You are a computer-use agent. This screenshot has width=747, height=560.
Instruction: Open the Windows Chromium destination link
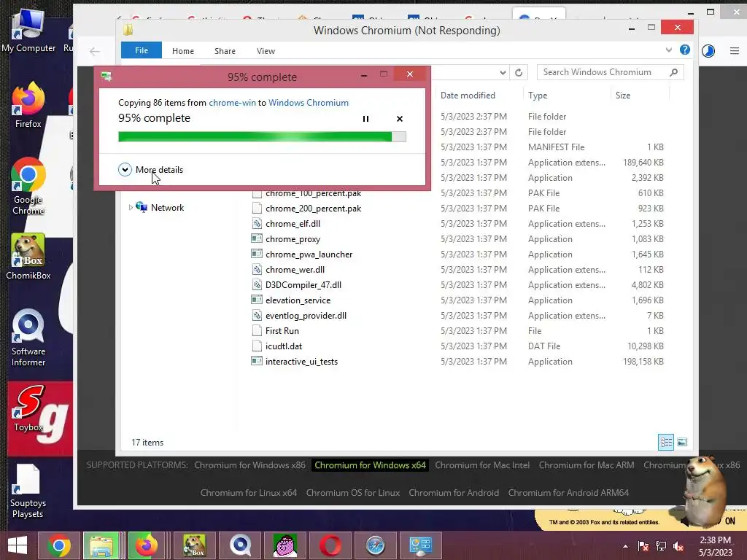point(309,102)
